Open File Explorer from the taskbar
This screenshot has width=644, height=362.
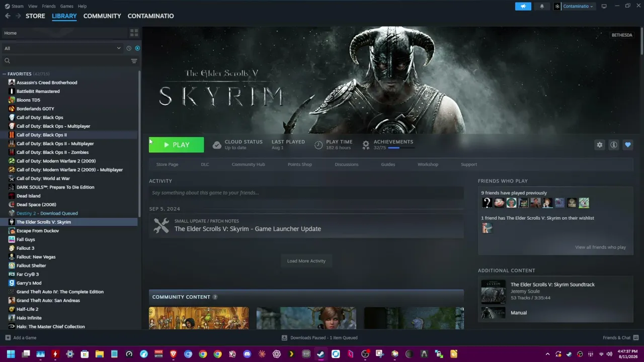pos(100,354)
